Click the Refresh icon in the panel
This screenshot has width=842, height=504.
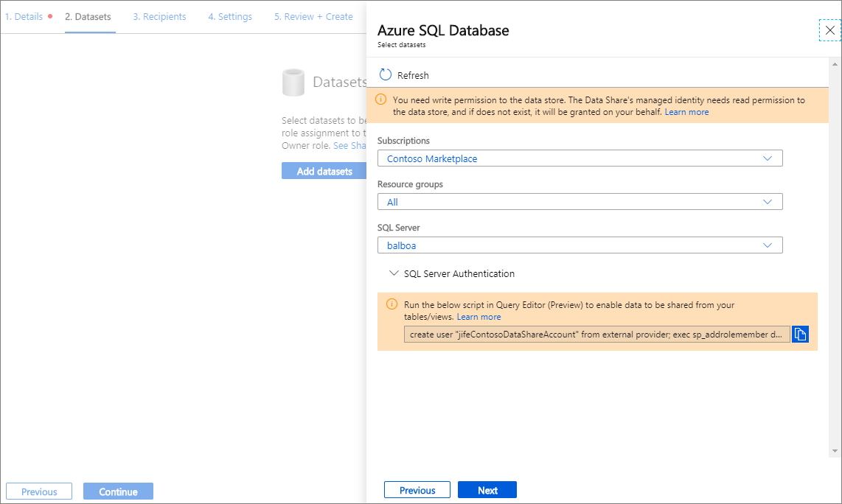coord(384,74)
